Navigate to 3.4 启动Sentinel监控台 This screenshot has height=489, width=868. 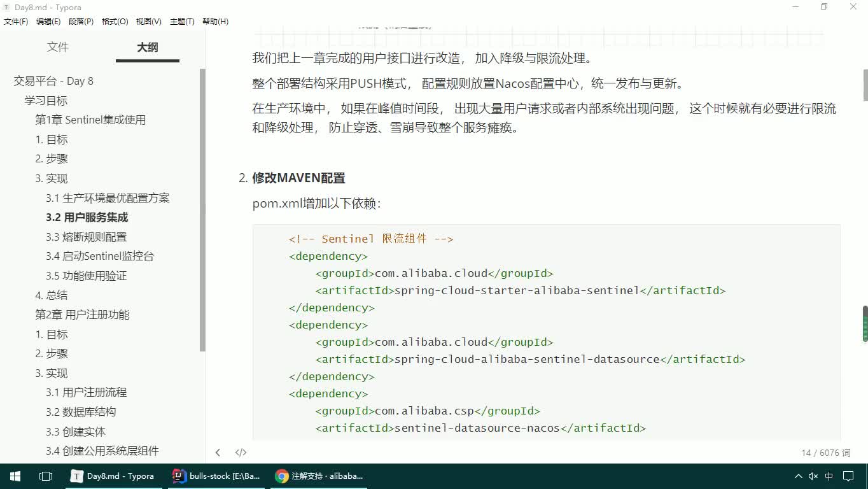coord(100,256)
